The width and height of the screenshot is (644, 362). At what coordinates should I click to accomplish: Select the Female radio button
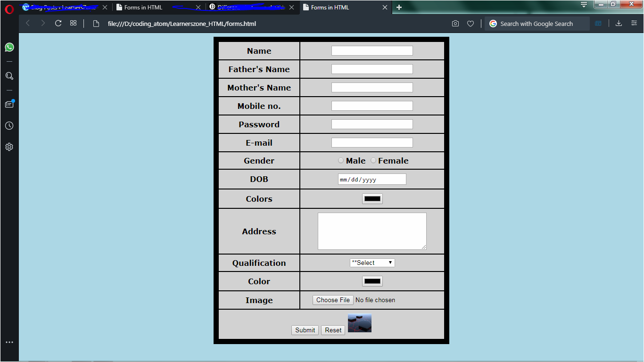pos(373,161)
